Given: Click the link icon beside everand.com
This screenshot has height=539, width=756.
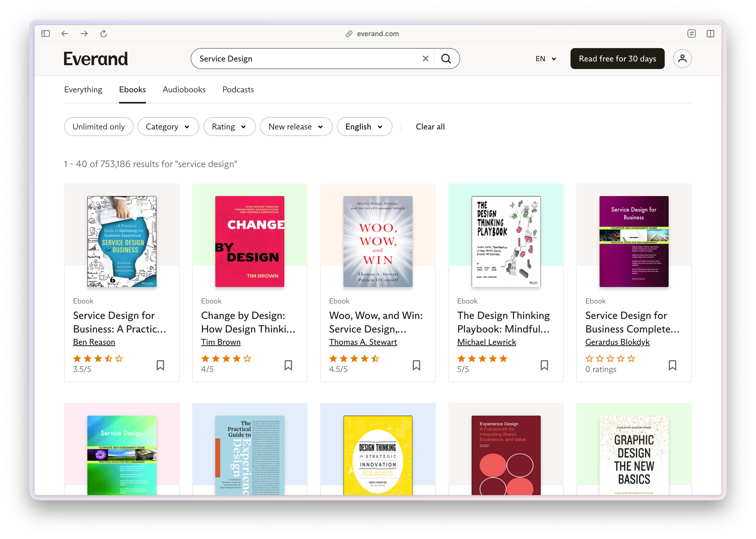Looking at the screenshot, I should pos(349,34).
